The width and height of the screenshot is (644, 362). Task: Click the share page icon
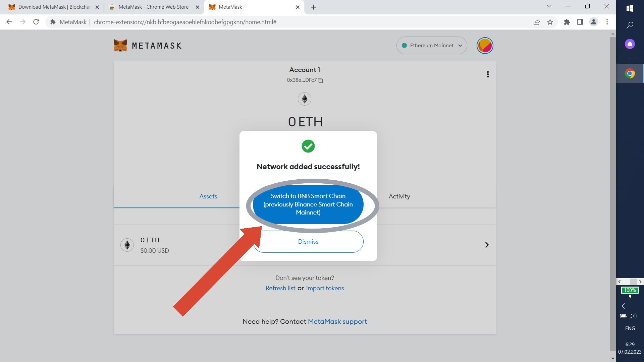(536, 22)
